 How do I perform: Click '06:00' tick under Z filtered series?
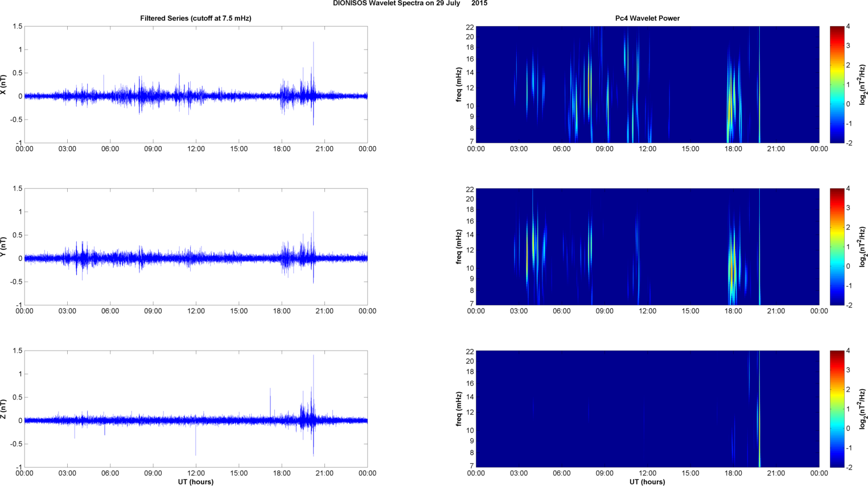[x=110, y=473]
